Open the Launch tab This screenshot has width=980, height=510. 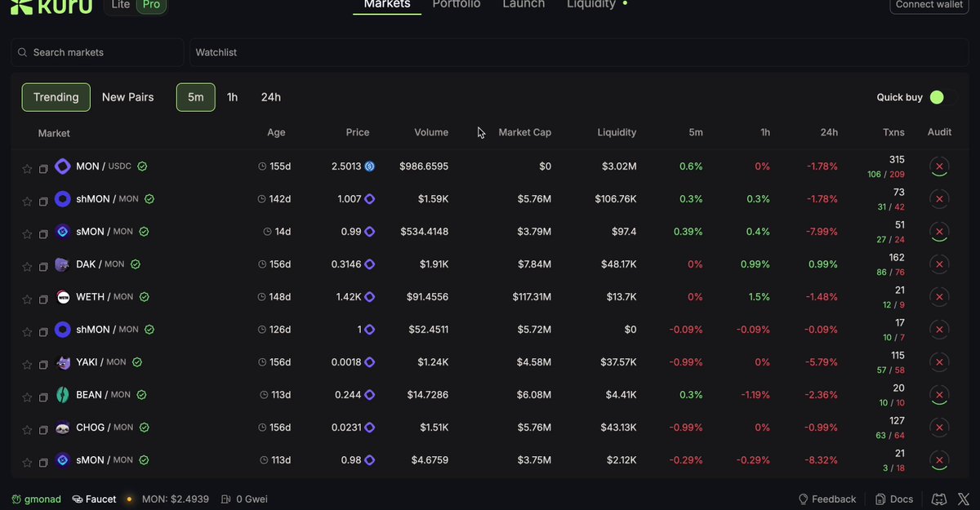(x=523, y=5)
